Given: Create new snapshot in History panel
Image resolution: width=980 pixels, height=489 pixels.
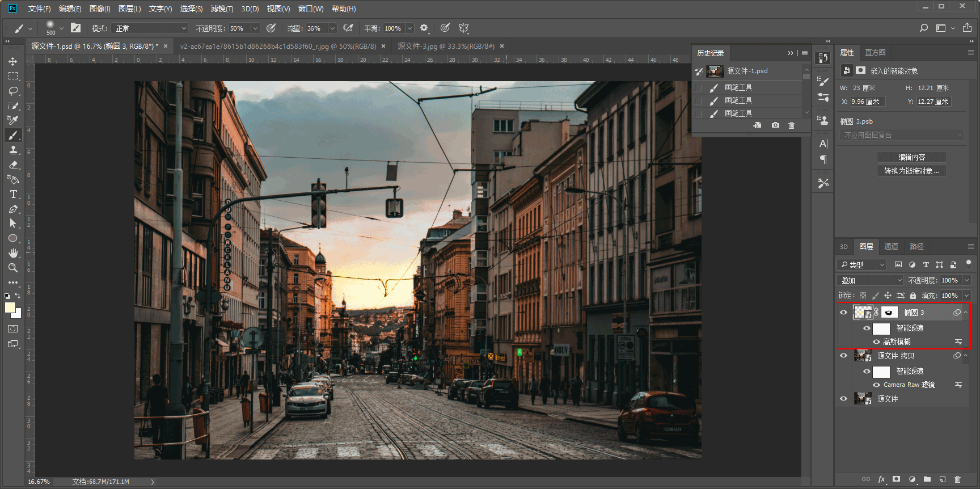Looking at the screenshot, I should tap(775, 125).
